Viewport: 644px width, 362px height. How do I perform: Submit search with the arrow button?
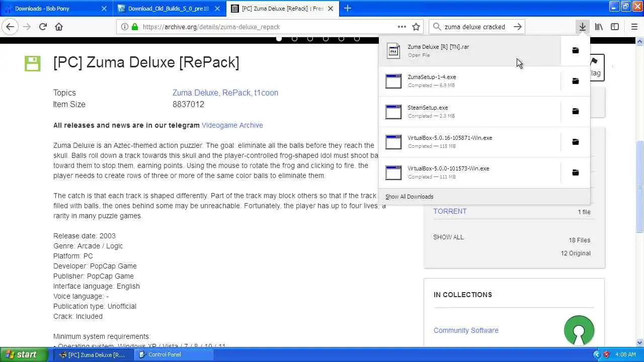517,27
